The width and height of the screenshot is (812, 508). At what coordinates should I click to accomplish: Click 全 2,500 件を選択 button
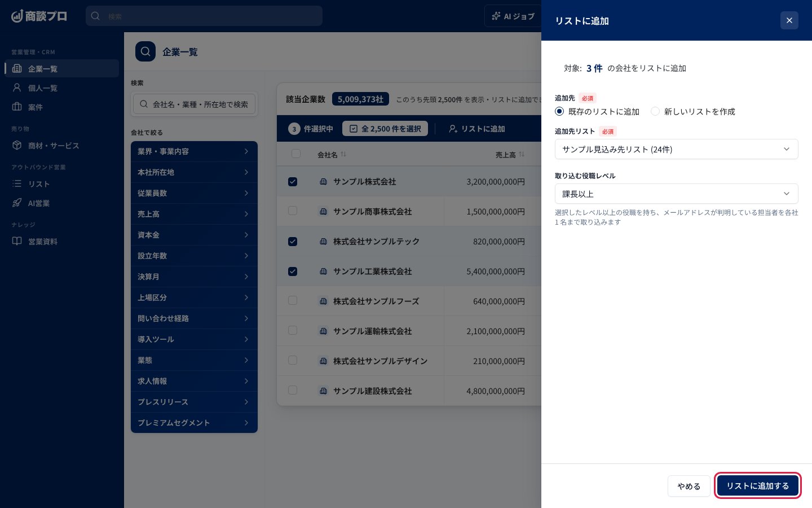pos(385,129)
